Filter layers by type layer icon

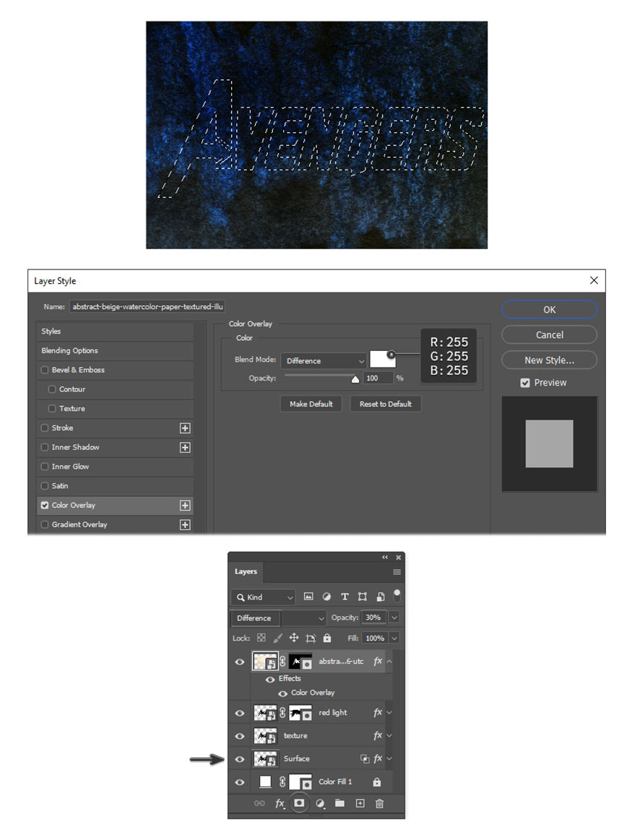point(345,597)
